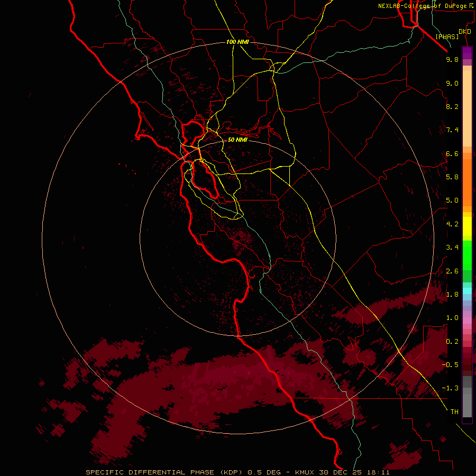Click the yellow segment of the color bar
Viewport: 476px width, 476px height.
[467, 226]
